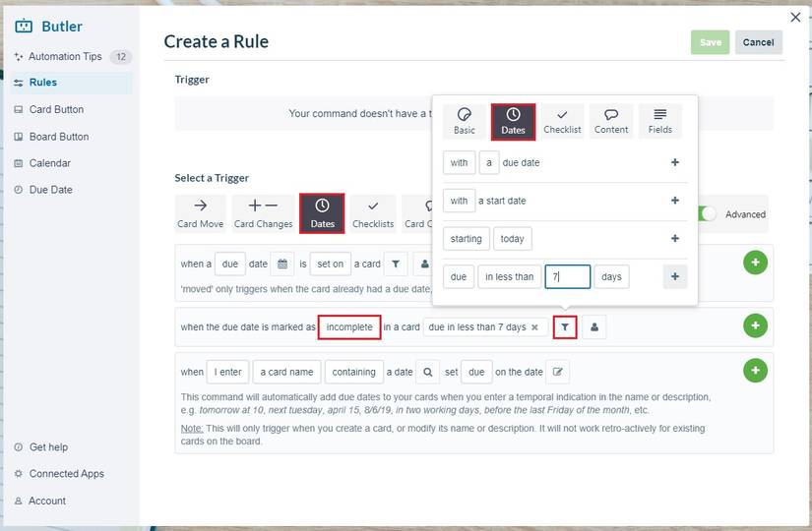
Task: Toggle the Advanced switch
Action: pyautogui.click(x=708, y=213)
